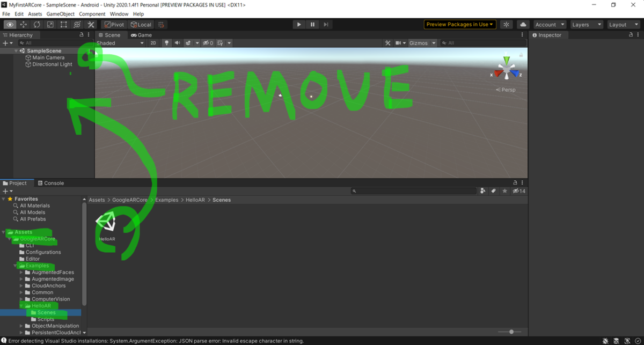
Task: Open the custom editor tools icon
Action: [x=91, y=25]
